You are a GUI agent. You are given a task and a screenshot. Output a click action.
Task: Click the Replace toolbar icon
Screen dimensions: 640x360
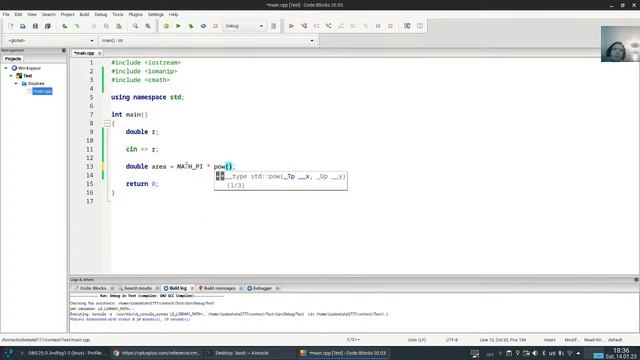tap(148, 26)
